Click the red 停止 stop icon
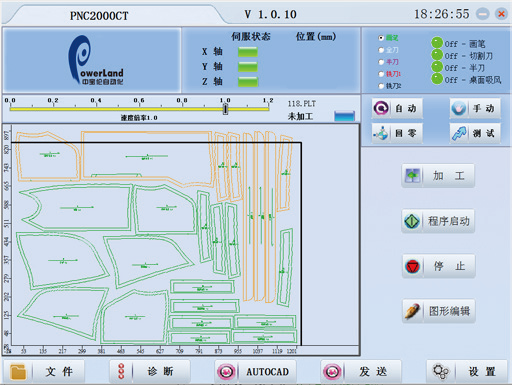The height and width of the screenshot is (385, 512). pos(413,266)
